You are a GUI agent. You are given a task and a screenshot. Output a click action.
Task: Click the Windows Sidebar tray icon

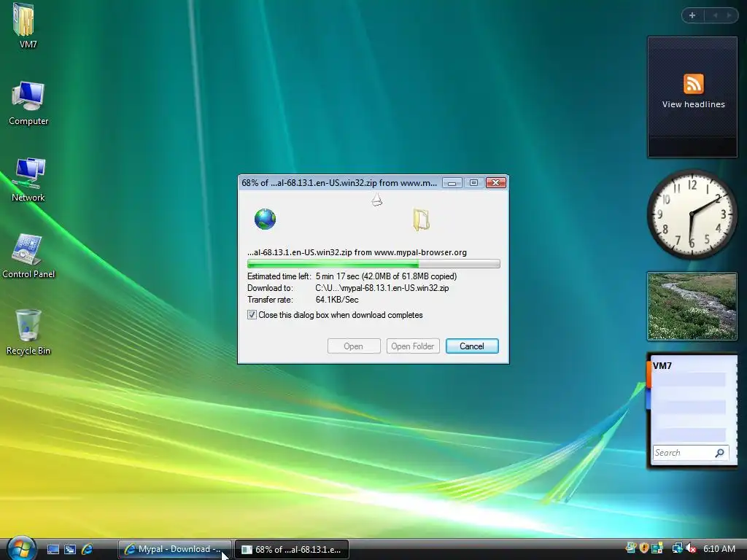pos(631,548)
